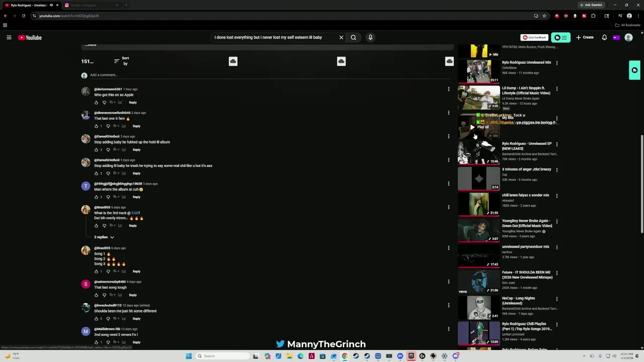Open options for 'Man where the album at' comment
The width and height of the screenshot is (644, 362).
448,184
